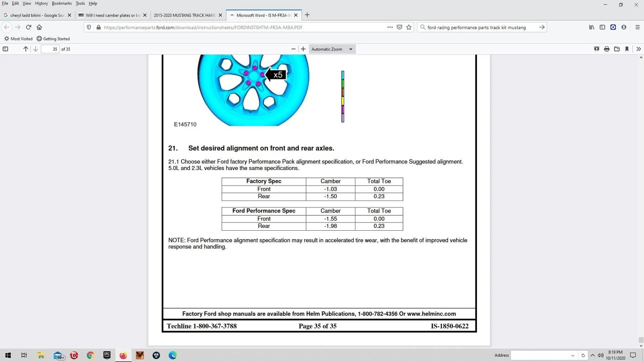Open the Windows Start menu
Viewport: 644px width, 362px height.
tap(8, 355)
